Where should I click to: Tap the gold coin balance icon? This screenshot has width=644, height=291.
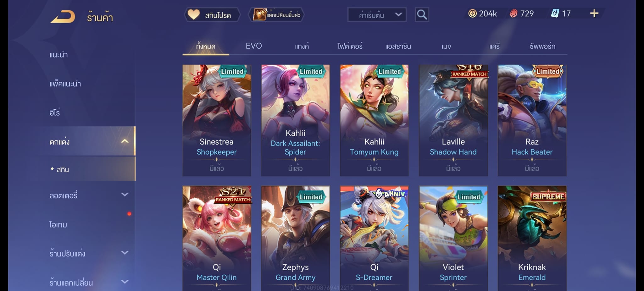coord(472,14)
